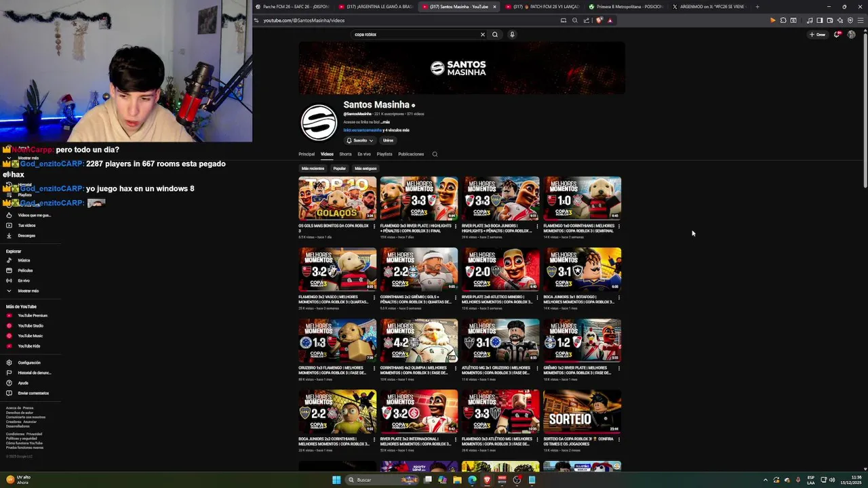Image resolution: width=868 pixels, height=488 pixels.
Task: Open the Principal channel tab
Action: click(x=307, y=154)
